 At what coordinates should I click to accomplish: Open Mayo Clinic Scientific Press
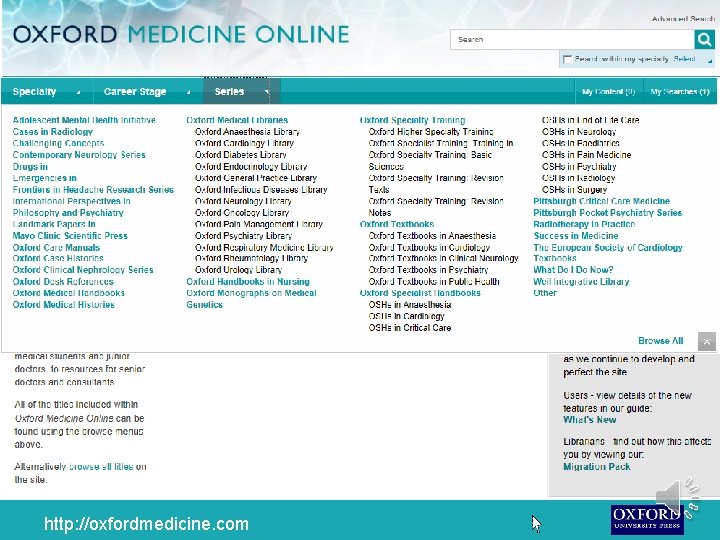[70, 236]
